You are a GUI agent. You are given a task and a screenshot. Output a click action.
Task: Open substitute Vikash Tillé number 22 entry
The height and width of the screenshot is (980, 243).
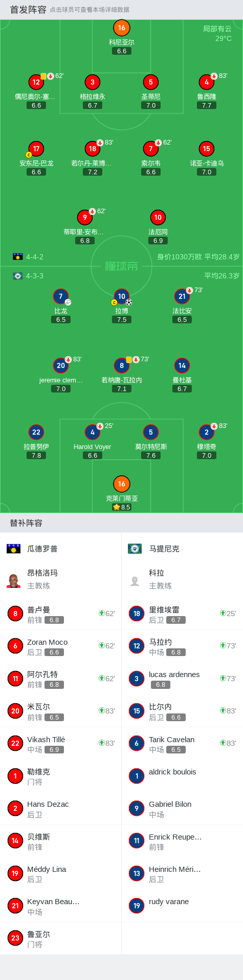[60, 743]
